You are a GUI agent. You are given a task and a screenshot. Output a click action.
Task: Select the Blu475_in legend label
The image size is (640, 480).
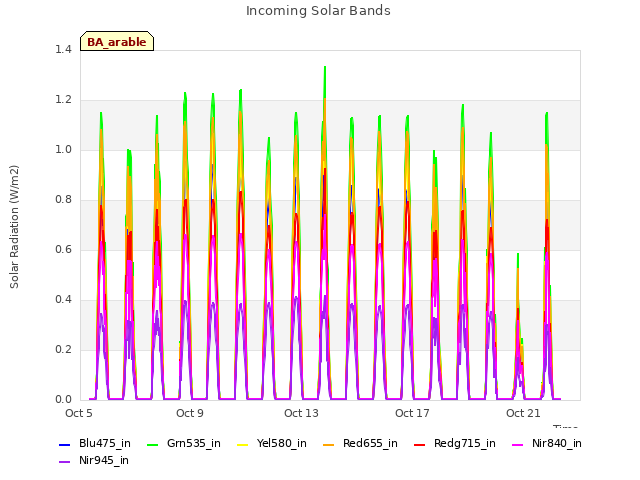tap(105, 444)
